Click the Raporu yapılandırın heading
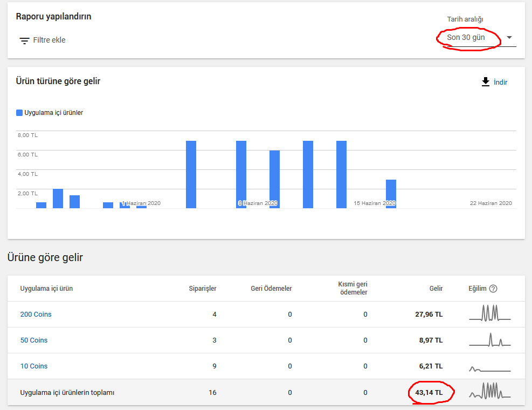Screen dimensions: 532x410 coord(53,17)
